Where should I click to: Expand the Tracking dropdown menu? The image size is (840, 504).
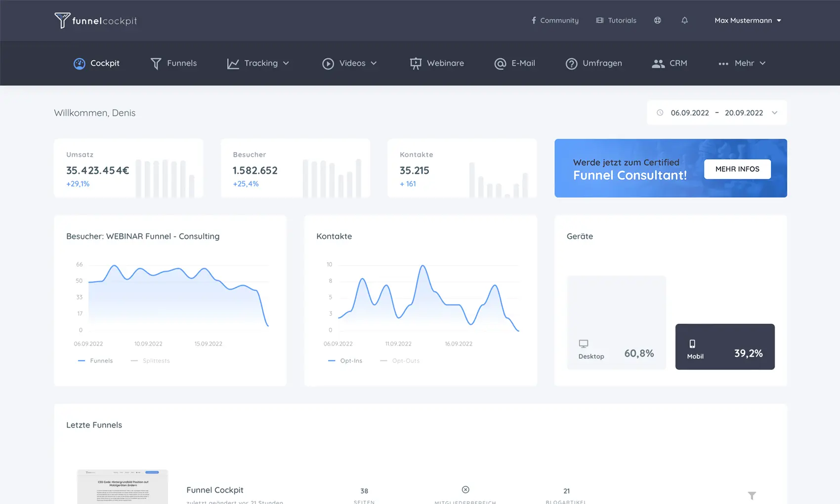[x=258, y=63]
